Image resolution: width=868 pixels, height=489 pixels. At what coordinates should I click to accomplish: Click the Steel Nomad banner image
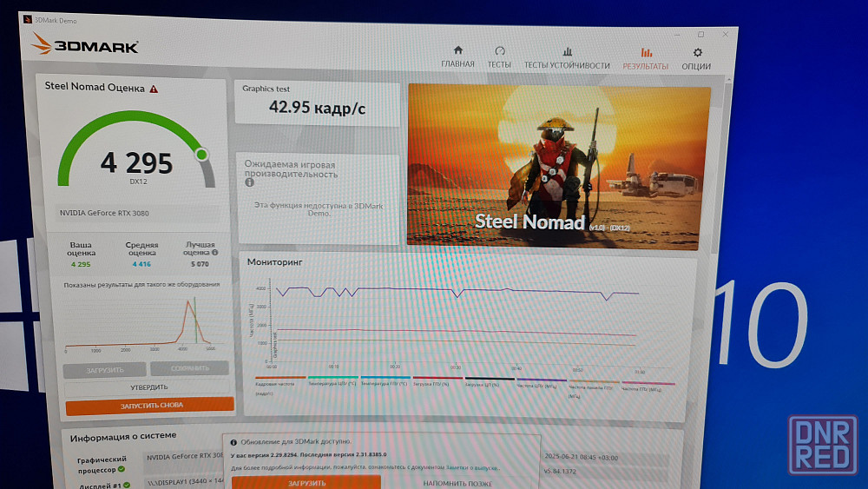(x=558, y=166)
